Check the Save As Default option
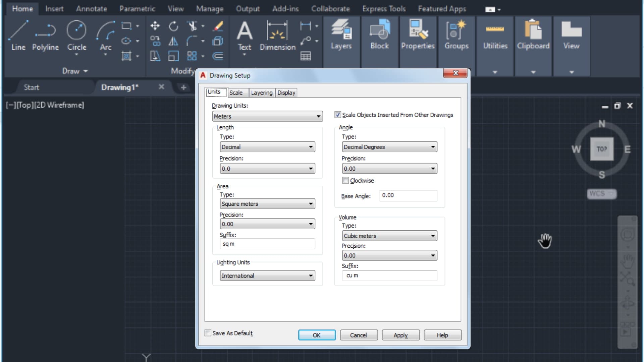 pyautogui.click(x=208, y=333)
